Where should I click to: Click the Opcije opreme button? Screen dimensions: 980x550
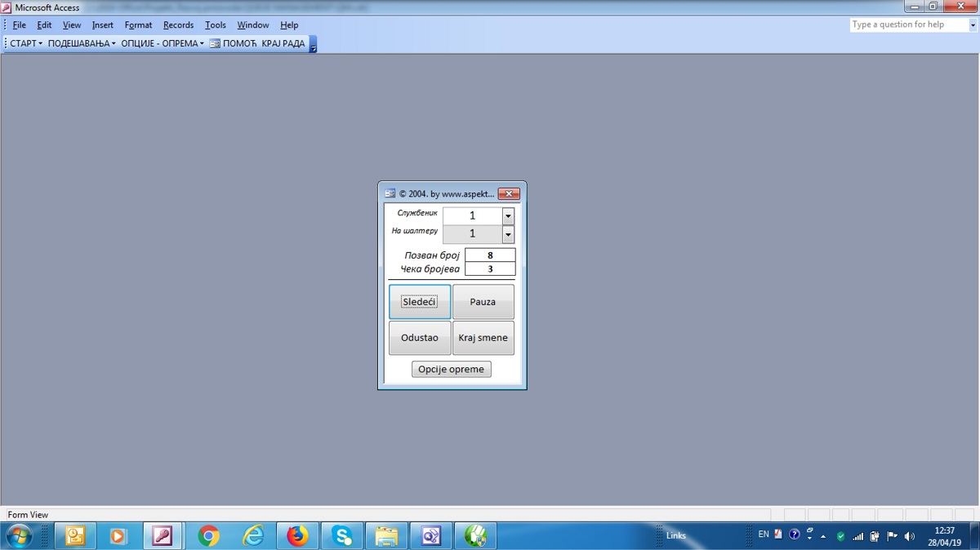(451, 370)
